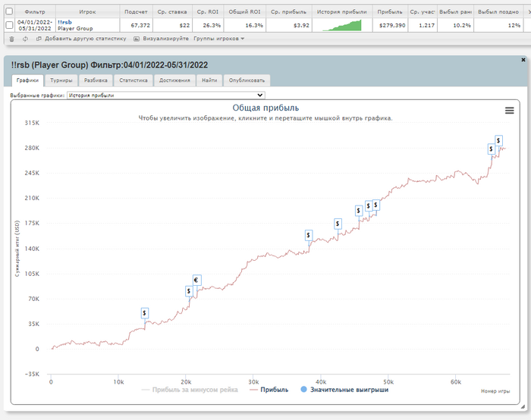Click the 16.3% total ROI cell

[x=244, y=25]
